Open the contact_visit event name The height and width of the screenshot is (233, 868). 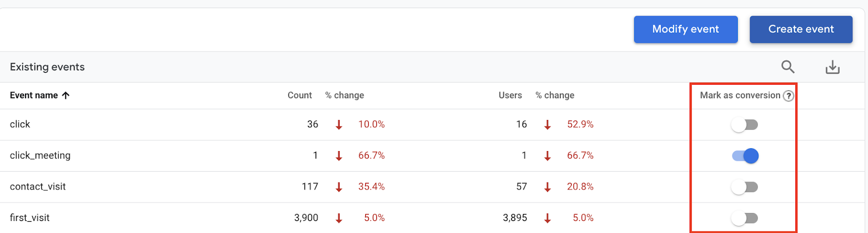[38, 187]
